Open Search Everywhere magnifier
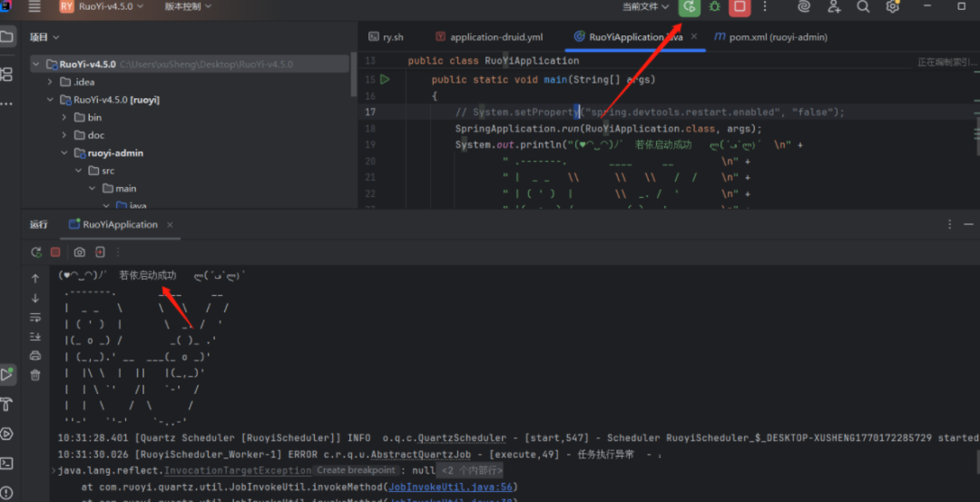 coord(863,7)
